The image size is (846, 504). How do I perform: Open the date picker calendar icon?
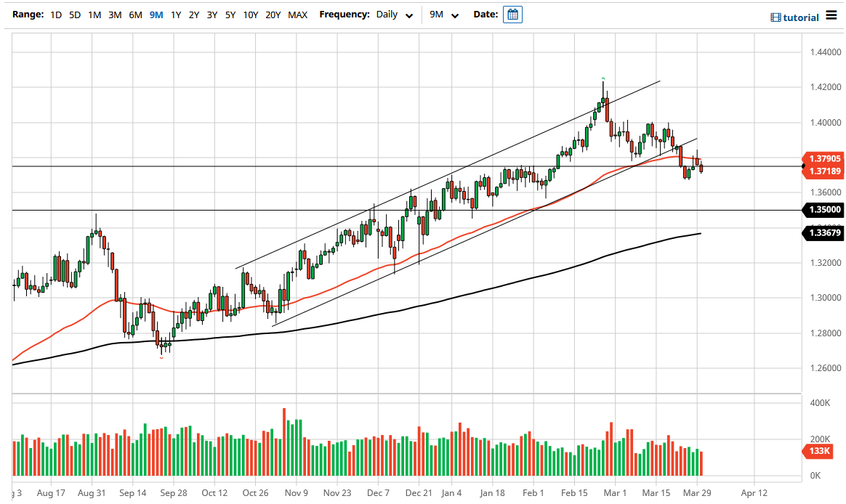coord(513,15)
